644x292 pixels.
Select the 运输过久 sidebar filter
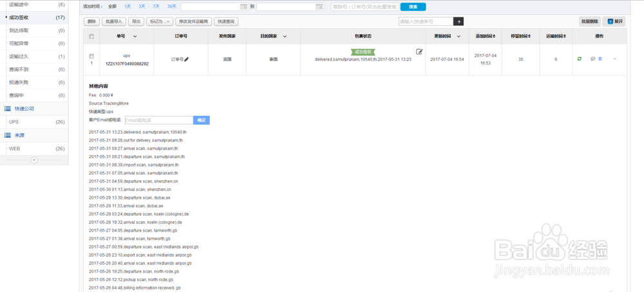tap(34, 57)
